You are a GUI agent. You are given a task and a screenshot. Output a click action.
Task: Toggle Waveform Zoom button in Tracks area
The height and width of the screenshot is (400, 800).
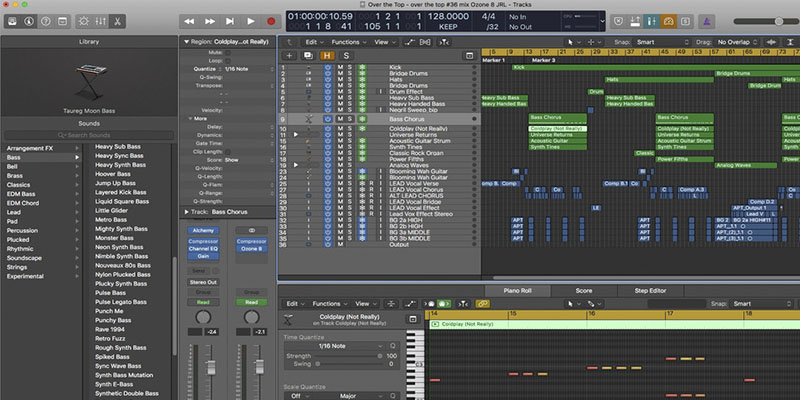[x=772, y=42]
